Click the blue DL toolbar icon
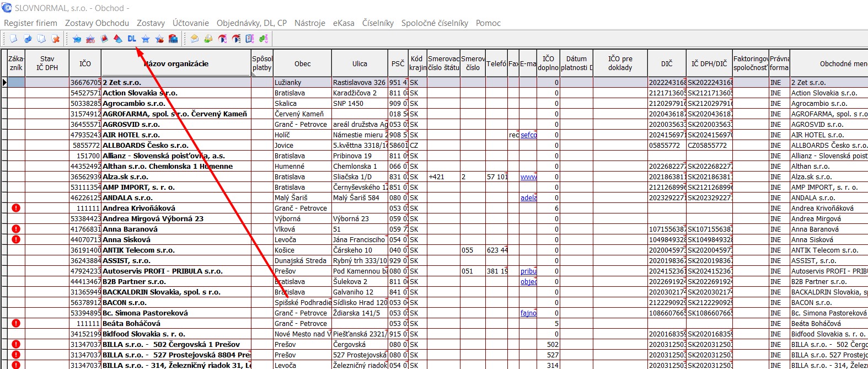The image size is (868, 369). pyautogui.click(x=132, y=39)
